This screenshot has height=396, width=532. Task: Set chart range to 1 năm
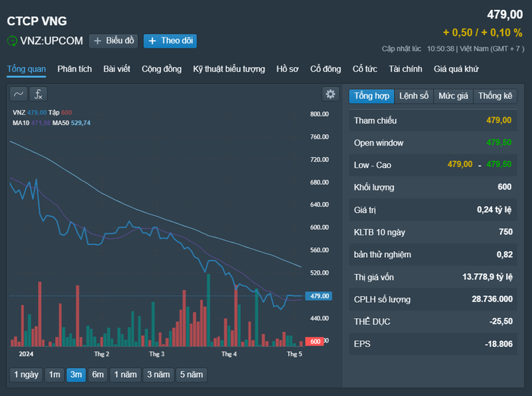pyautogui.click(x=125, y=375)
